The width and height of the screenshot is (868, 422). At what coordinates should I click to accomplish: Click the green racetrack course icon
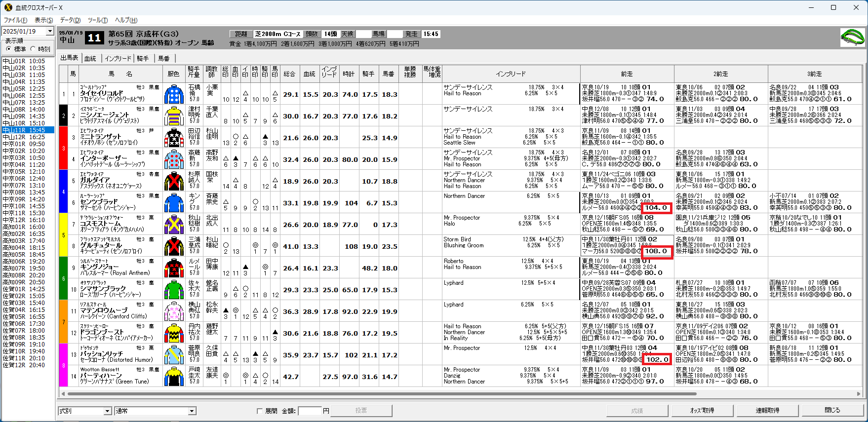point(852,38)
